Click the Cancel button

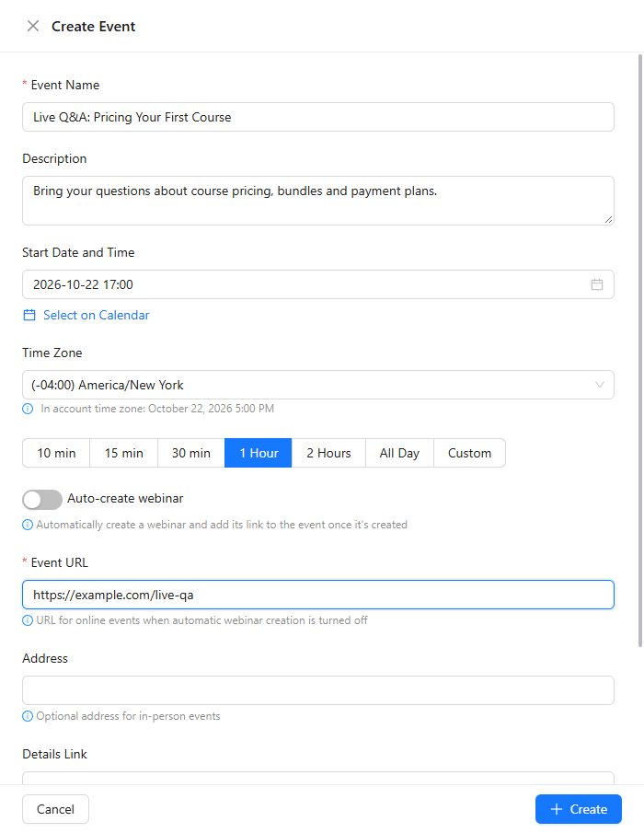55,809
